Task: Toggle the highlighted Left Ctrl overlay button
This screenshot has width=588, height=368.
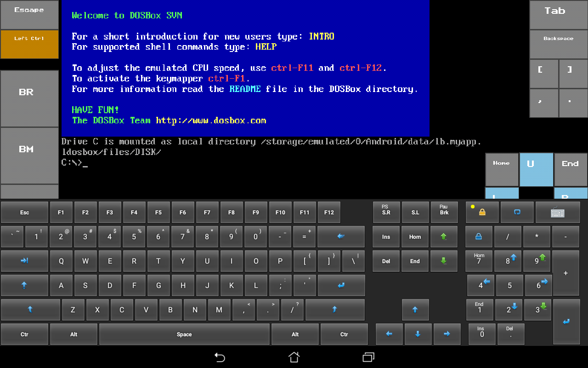Action: point(29,44)
